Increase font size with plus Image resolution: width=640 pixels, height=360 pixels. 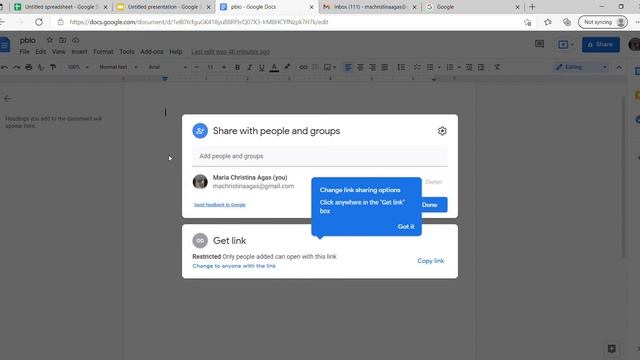click(x=224, y=67)
